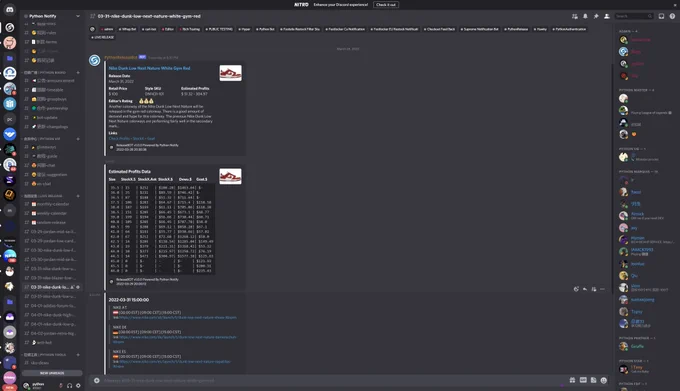
Task: Create invite on active 03-31-nike-dunk channel
Action: point(72,287)
